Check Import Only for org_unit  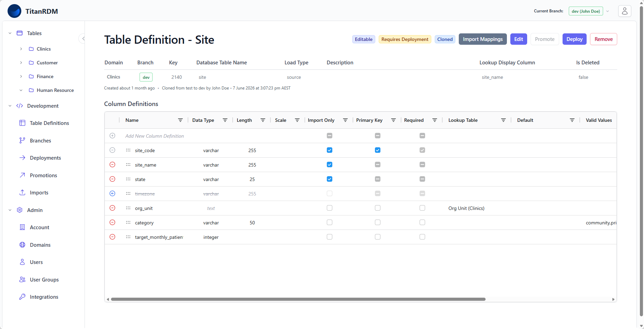click(330, 208)
